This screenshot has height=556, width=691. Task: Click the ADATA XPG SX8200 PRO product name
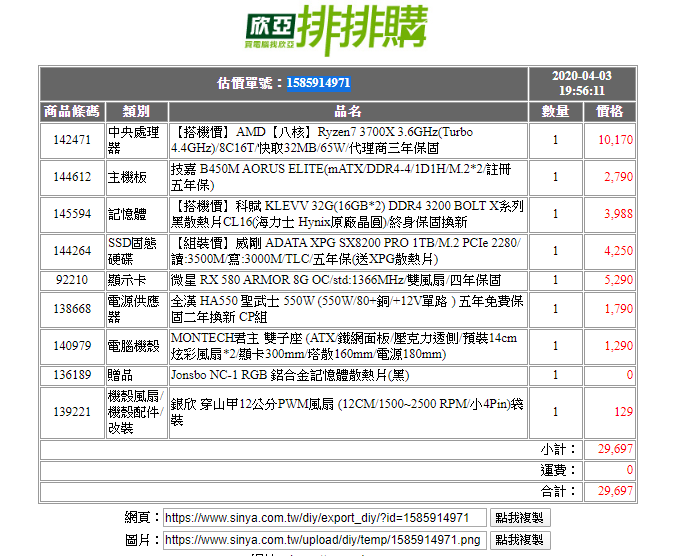tap(348, 251)
